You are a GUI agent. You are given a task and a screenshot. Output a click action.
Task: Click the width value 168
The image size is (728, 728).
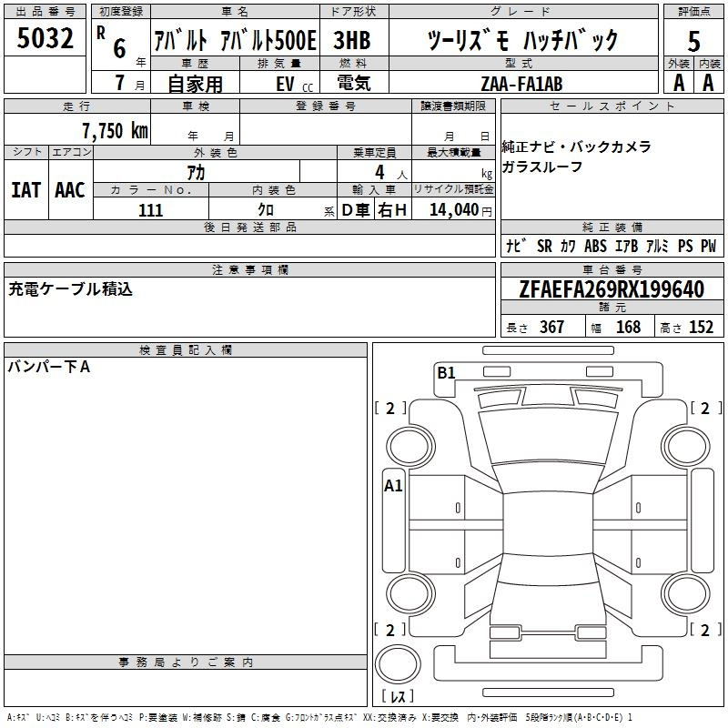(628, 327)
